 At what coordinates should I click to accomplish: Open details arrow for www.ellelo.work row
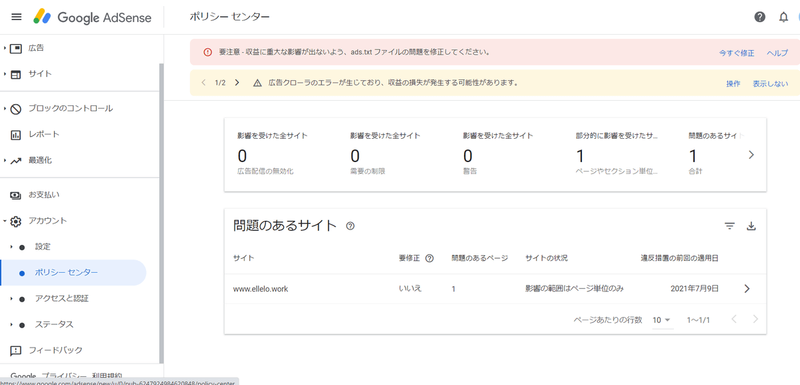[x=747, y=289]
